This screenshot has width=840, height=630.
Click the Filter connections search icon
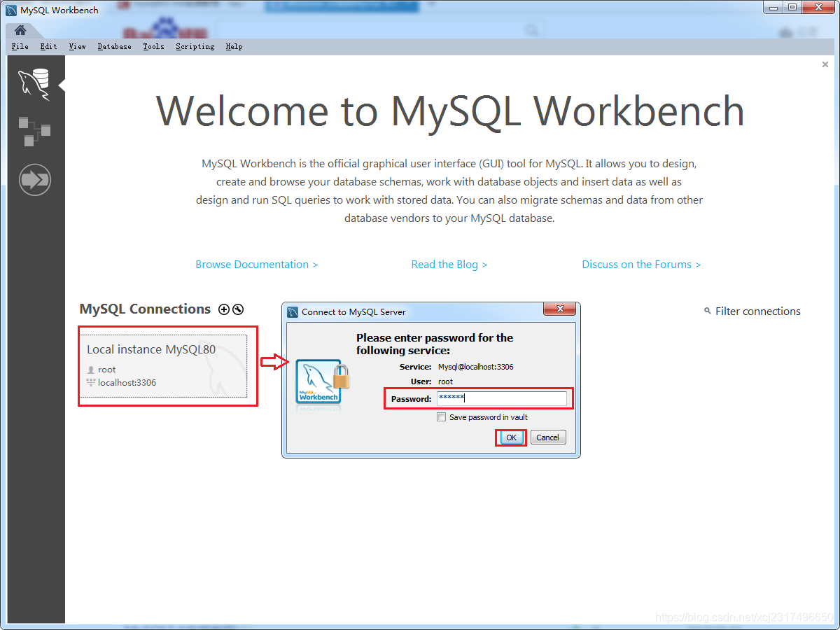708,311
